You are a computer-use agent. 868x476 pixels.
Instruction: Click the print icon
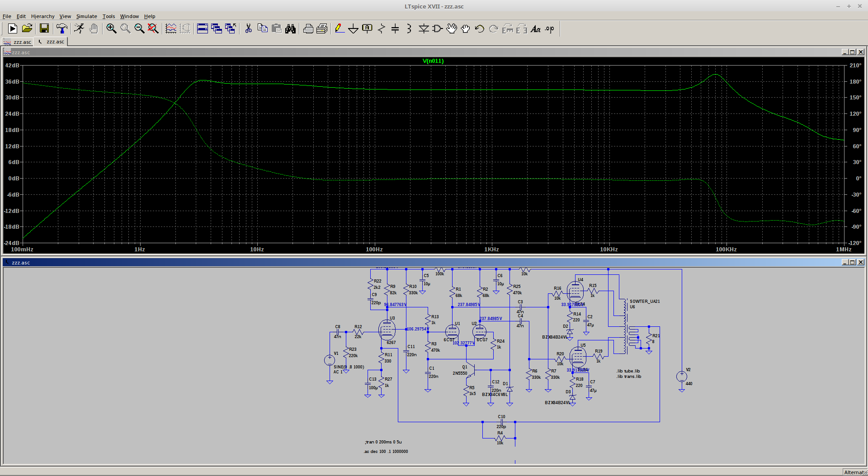(308, 28)
